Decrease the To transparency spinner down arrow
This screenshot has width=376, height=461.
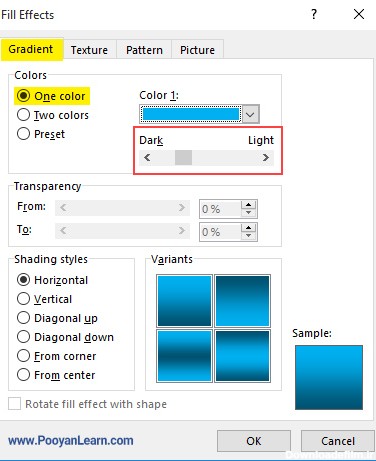click(x=248, y=236)
